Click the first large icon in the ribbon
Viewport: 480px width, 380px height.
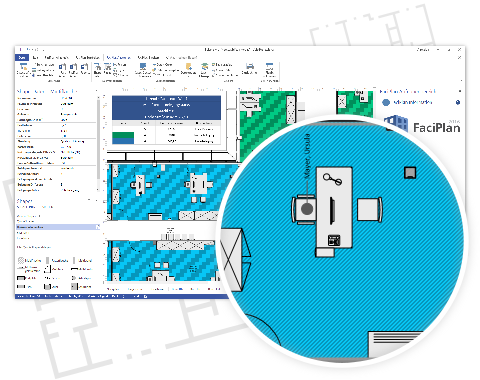click(x=23, y=69)
